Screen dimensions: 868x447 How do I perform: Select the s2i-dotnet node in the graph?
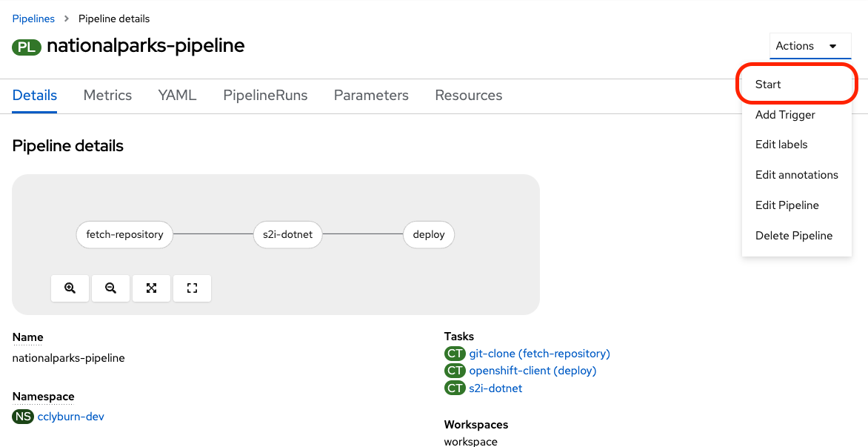click(288, 234)
